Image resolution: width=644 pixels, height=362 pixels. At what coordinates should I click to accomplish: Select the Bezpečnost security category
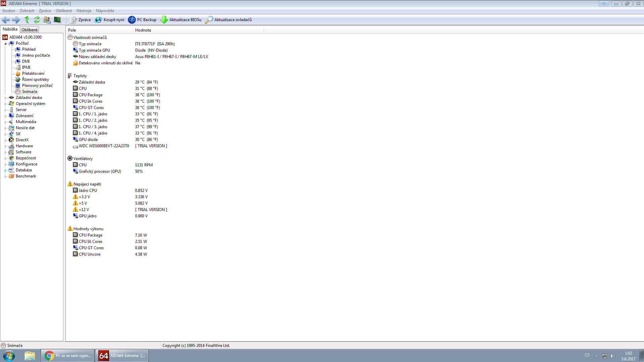click(x=22, y=158)
